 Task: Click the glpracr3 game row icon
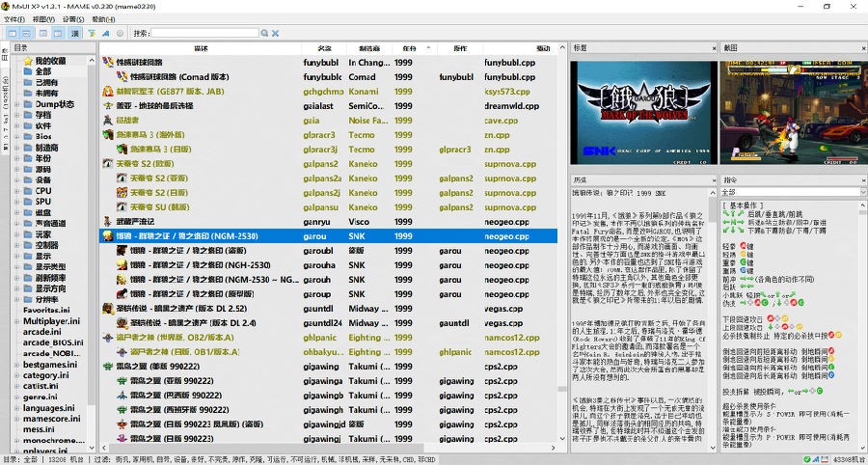tap(108, 134)
